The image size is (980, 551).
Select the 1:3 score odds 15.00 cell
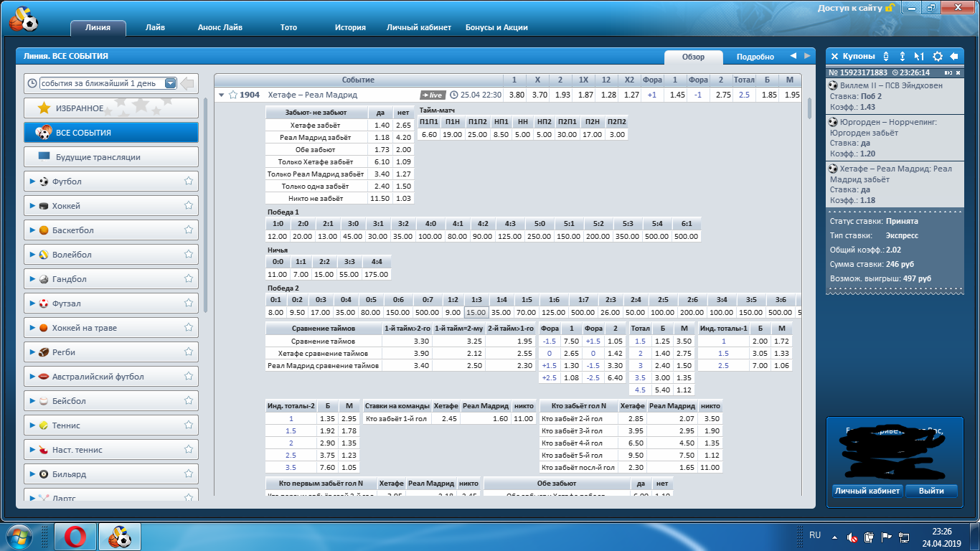[476, 312]
